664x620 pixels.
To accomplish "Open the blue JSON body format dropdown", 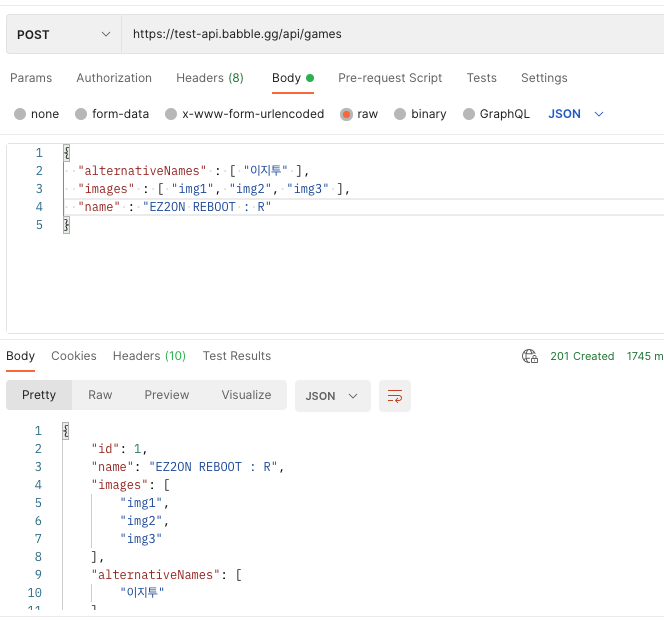I will tap(575, 114).
